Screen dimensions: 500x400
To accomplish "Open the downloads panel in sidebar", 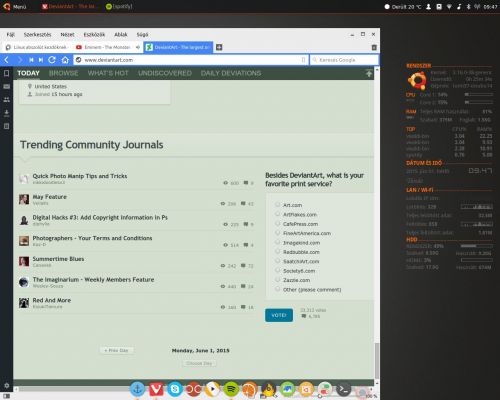I will pos(6,113).
